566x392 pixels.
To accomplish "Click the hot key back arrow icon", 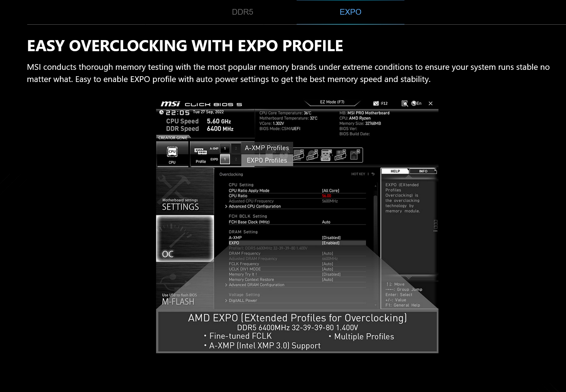I will [x=373, y=174].
